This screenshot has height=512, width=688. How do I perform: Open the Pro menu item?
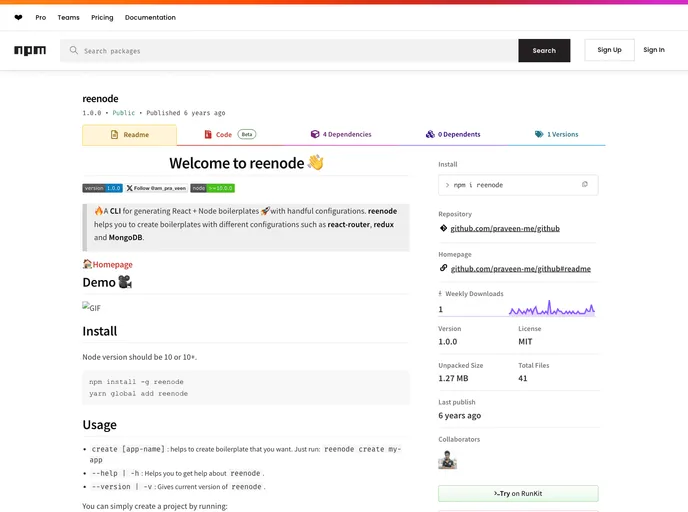41,18
